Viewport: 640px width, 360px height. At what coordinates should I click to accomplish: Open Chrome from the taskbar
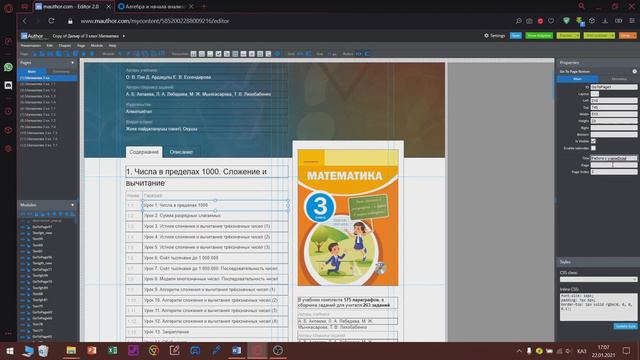pyautogui.click(x=154, y=351)
